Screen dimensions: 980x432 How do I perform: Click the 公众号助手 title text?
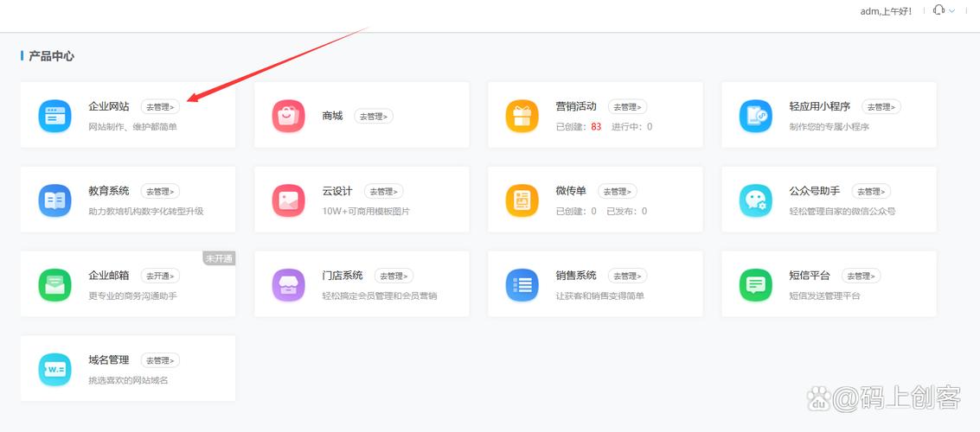click(x=815, y=190)
